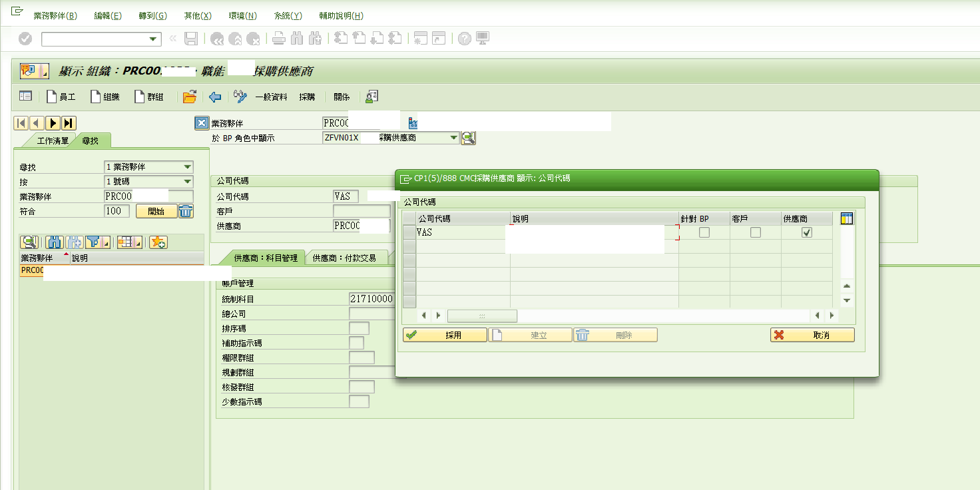Screen dimensions: 980x490
Task: Click the 組織 toolbar button
Action: click(x=105, y=97)
